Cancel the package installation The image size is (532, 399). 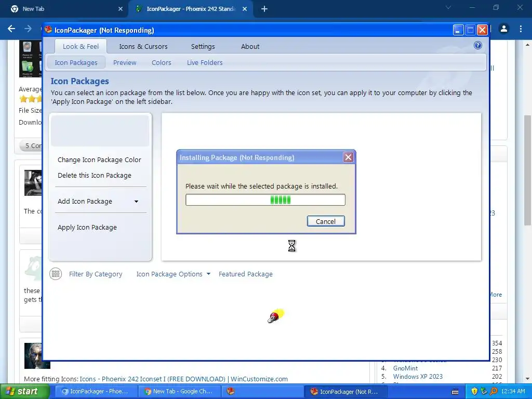click(x=326, y=221)
